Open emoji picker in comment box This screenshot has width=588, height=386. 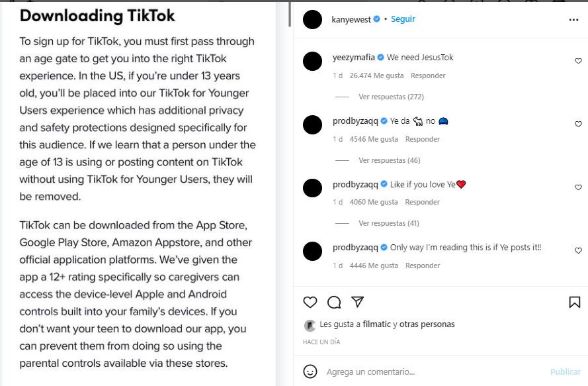point(310,371)
